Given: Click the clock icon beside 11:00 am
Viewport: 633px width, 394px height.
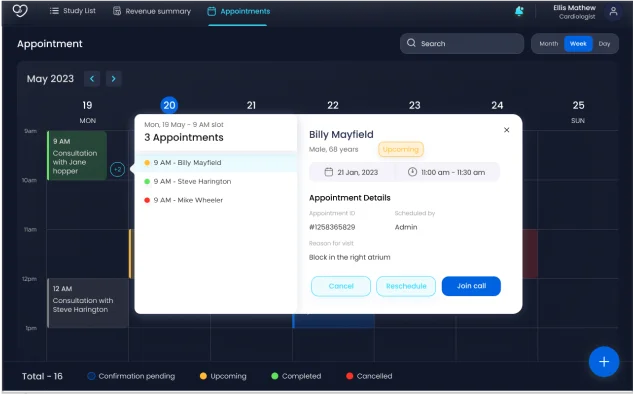Looking at the screenshot, I should coord(412,172).
